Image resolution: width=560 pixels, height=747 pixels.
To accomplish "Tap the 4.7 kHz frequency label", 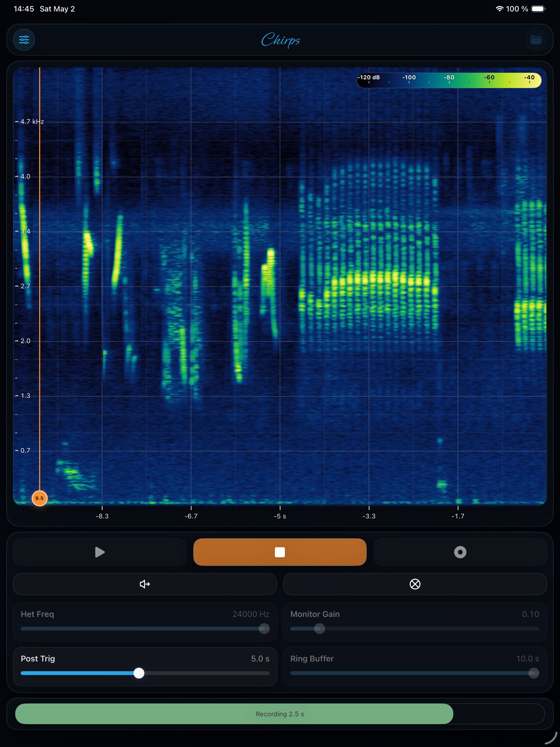I will [x=32, y=122].
